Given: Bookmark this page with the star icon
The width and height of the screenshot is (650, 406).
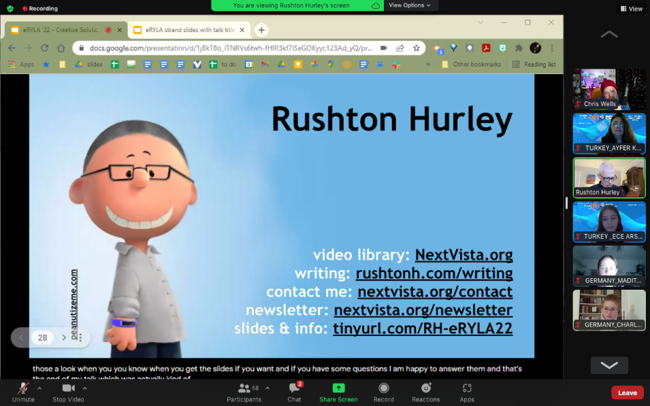Looking at the screenshot, I should point(416,48).
